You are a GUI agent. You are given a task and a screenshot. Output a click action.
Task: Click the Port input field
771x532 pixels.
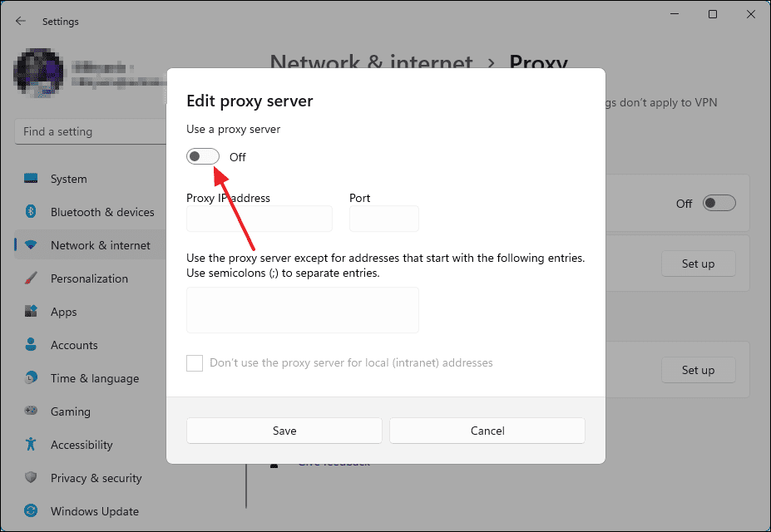384,219
